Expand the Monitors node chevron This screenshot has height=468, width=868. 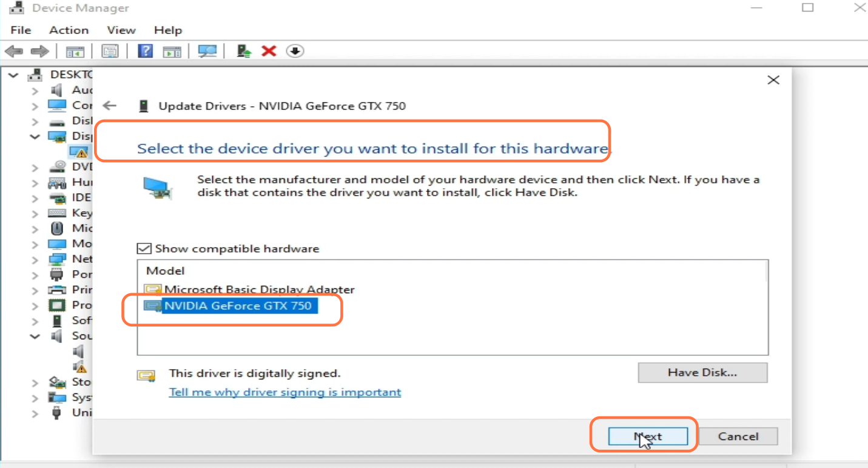35,244
